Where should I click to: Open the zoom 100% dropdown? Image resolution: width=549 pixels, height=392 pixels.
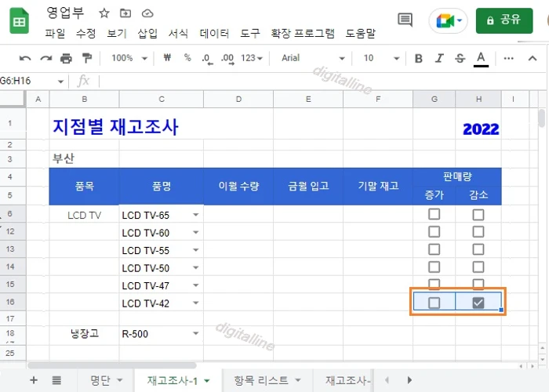pyautogui.click(x=129, y=58)
